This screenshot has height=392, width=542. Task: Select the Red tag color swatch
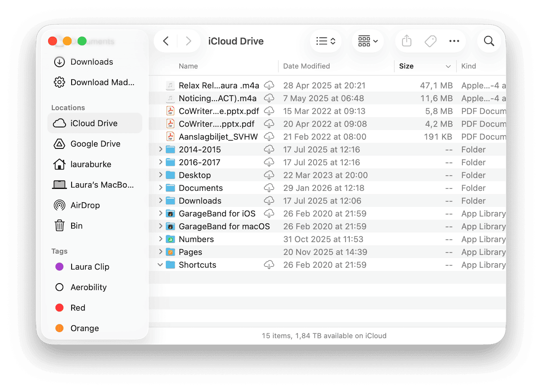59,307
